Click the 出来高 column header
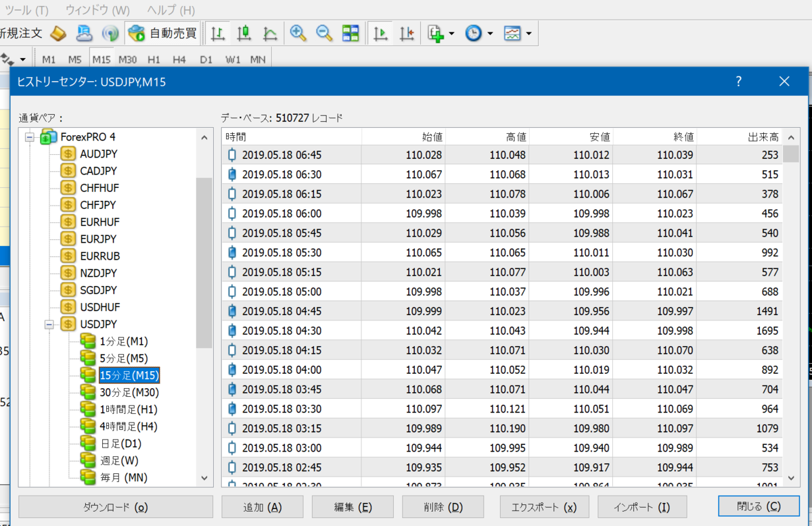 point(740,137)
